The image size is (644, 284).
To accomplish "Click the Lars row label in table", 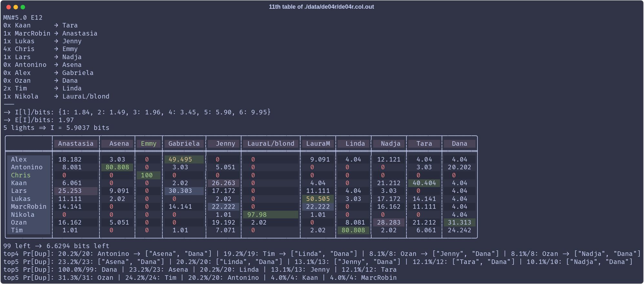I will pyautogui.click(x=19, y=191).
